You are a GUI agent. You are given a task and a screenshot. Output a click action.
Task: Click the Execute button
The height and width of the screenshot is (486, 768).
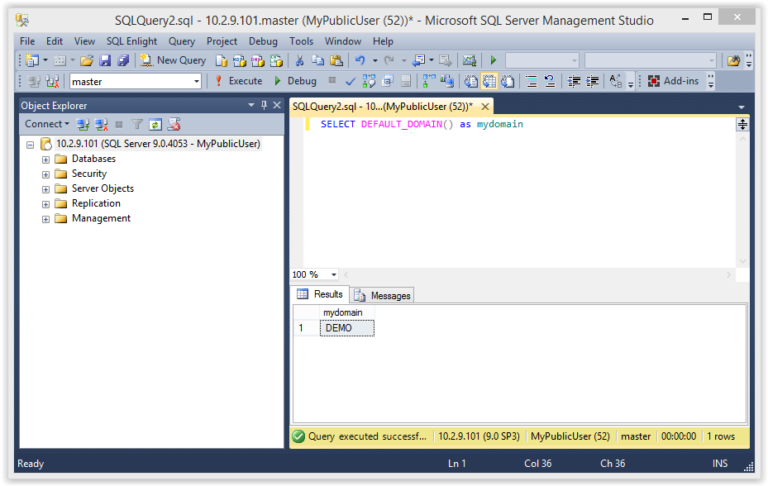240,81
